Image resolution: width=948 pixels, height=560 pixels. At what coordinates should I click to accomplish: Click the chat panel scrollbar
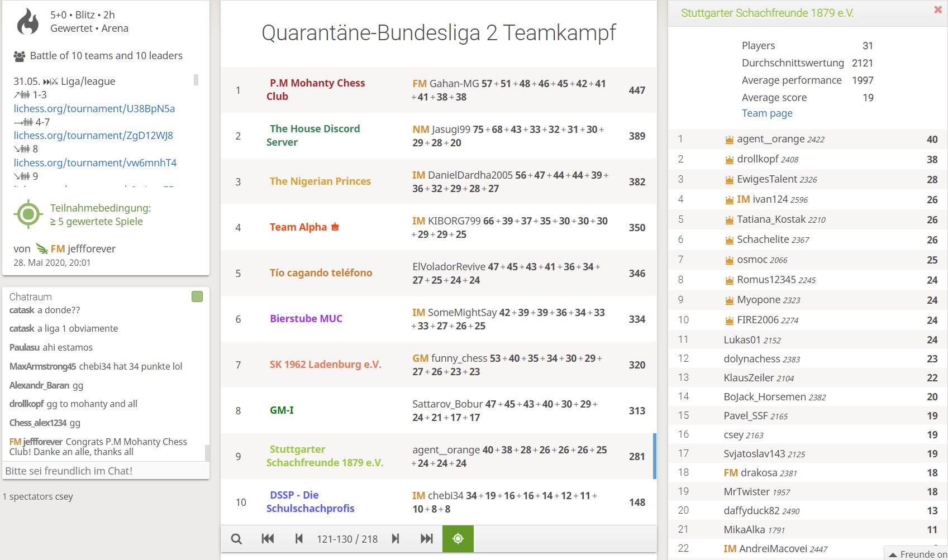[x=207, y=452]
